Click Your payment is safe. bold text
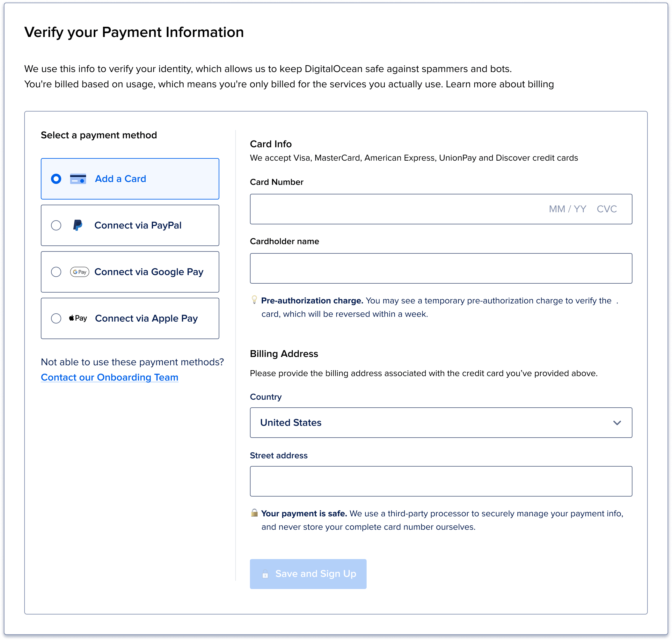Image resolution: width=672 pixels, height=640 pixels. 304,513
